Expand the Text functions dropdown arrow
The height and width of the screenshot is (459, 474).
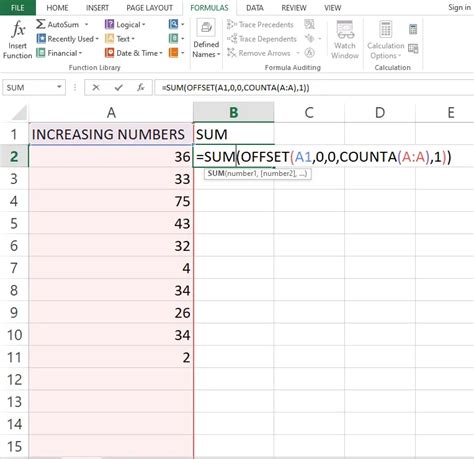[133, 39]
